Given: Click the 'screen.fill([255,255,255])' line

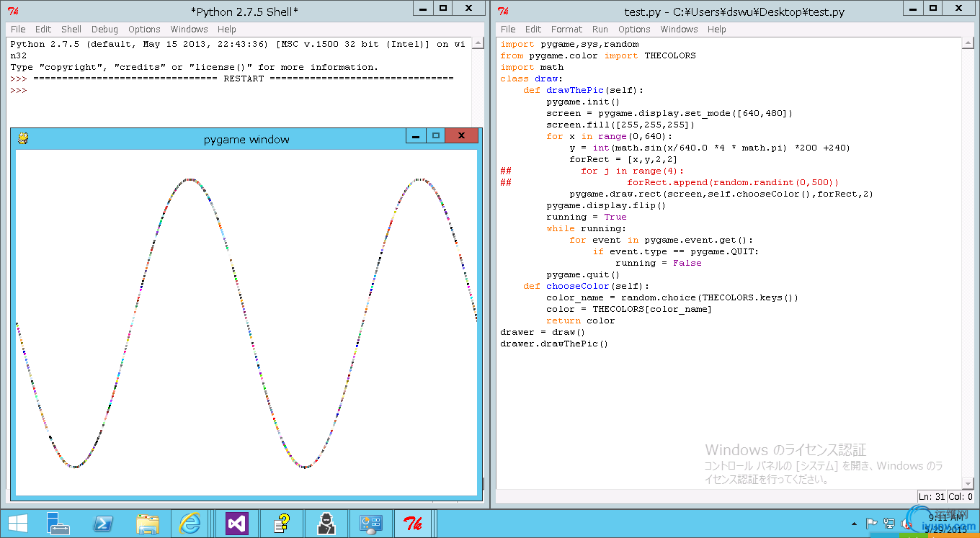Looking at the screenshot, I should tap(620, 125).
